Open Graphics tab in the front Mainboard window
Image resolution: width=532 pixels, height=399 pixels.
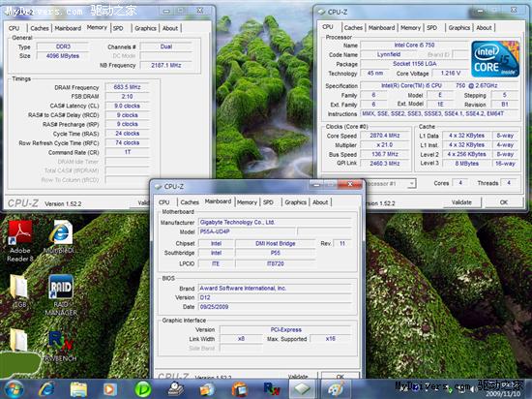[296, 202]
